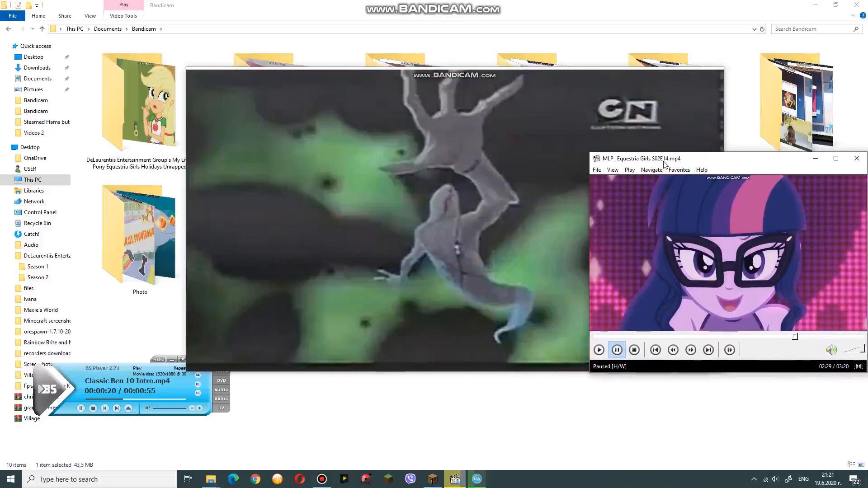This screenshot has width=868, height=488.
Task: Open the PL playlist button in BS.Player
Action: [198, 384]
